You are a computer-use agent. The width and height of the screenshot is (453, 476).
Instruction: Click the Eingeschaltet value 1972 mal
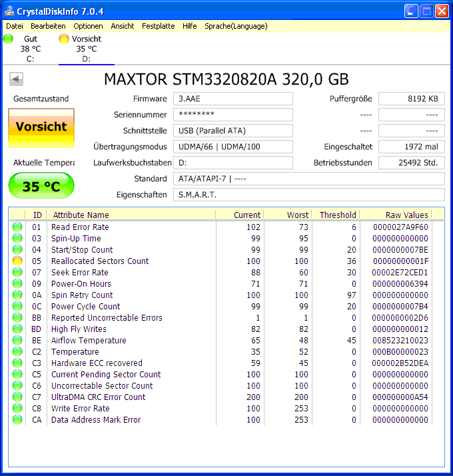click(x=412, y=147)
